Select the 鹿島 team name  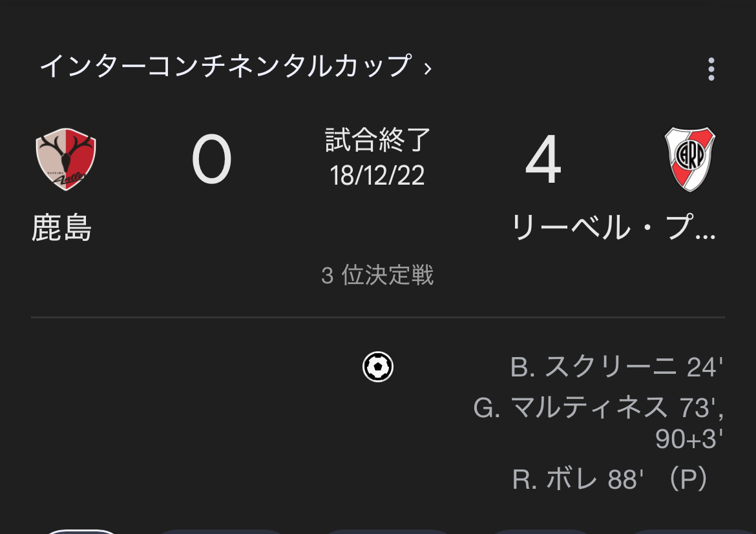62,228
